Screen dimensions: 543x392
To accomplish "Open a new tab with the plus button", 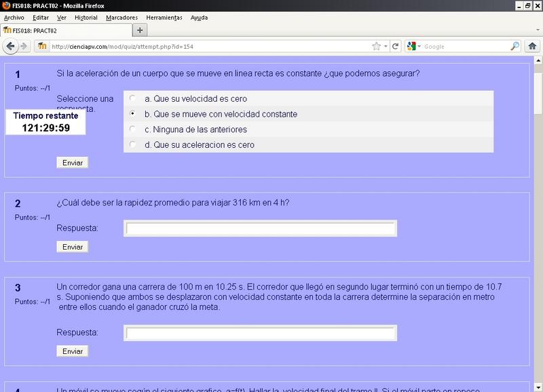I will [140, 31].
